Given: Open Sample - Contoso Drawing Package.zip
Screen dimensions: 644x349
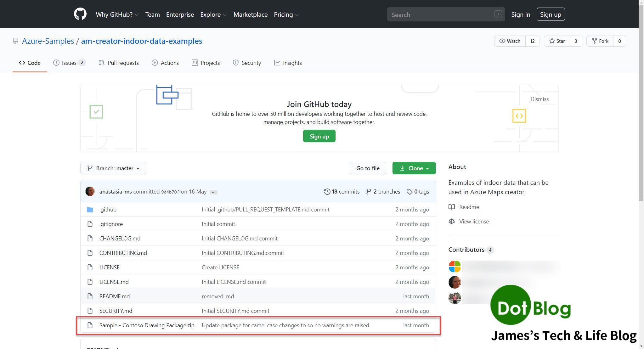Looking at the screenshot, I should click(x=147, y=325).
